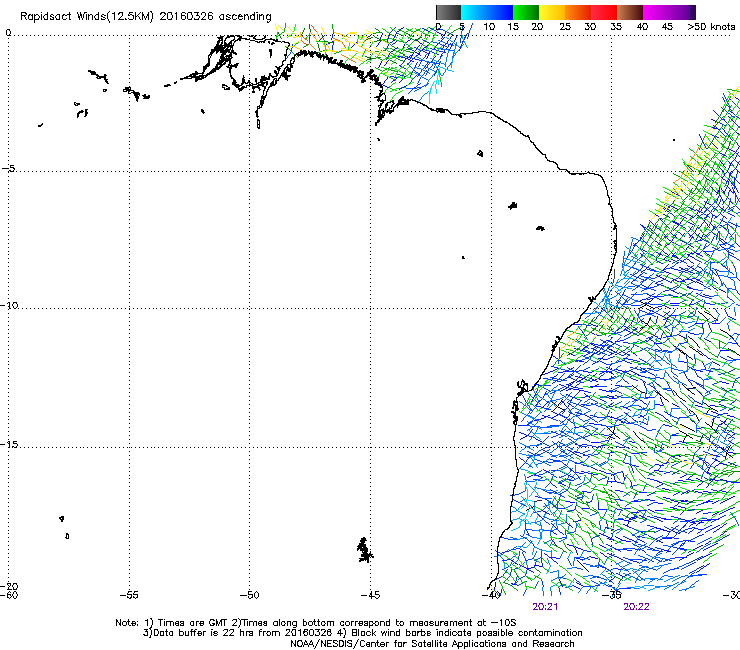Click the 'Times are GMT' note line
Viewport: 740px width, 650px height.
316,623
